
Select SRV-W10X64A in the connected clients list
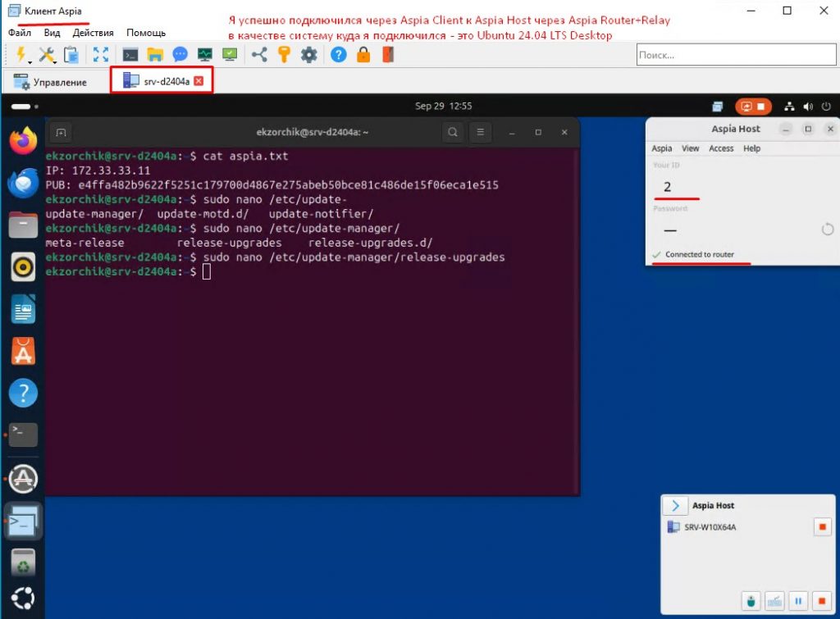tap(710, 527)
